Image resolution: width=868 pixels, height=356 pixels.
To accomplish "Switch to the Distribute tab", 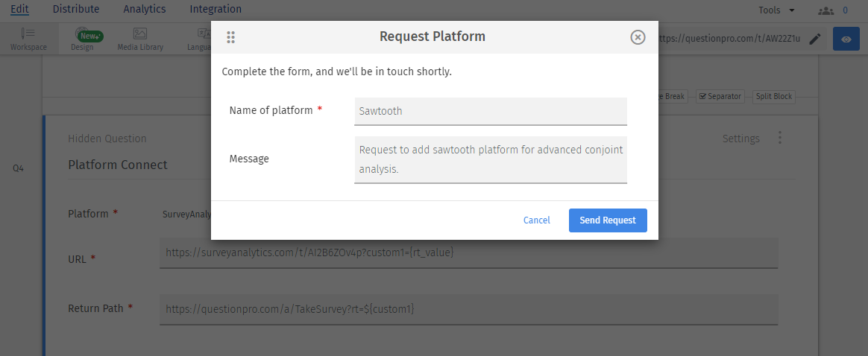I will tap(76, 10).
